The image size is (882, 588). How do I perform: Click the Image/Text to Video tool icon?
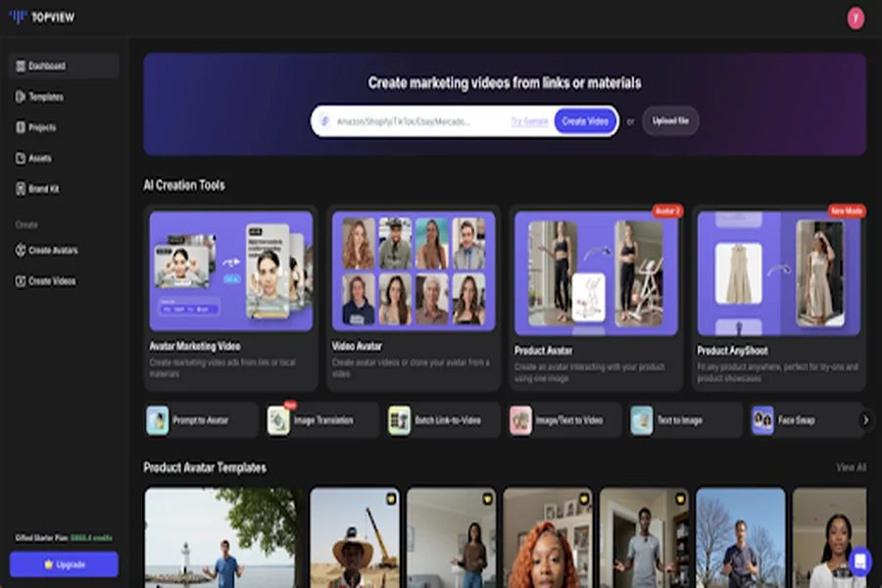pyautogui.click(x=520, y=420)
